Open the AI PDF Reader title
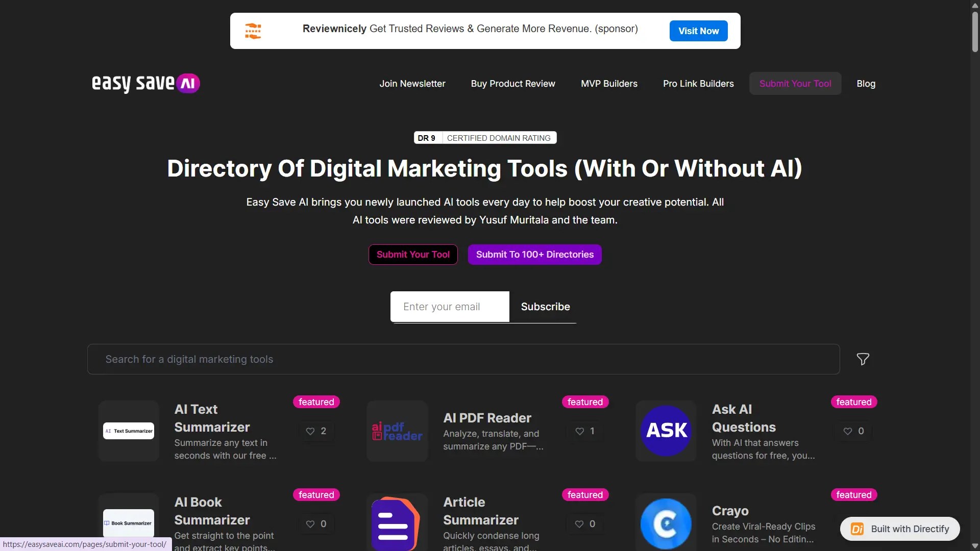Viewport: 980px width, 551px height. (x=487, y=418)
